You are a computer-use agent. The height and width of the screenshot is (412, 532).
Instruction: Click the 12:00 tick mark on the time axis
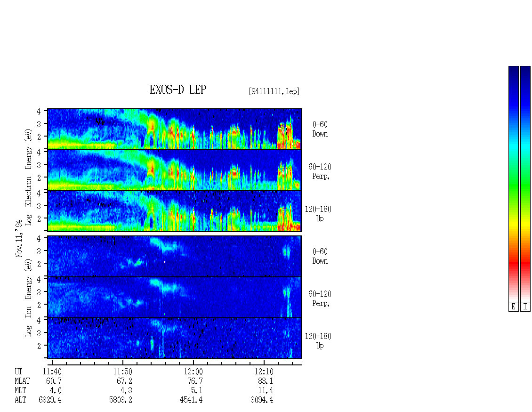tap(193, 363)
